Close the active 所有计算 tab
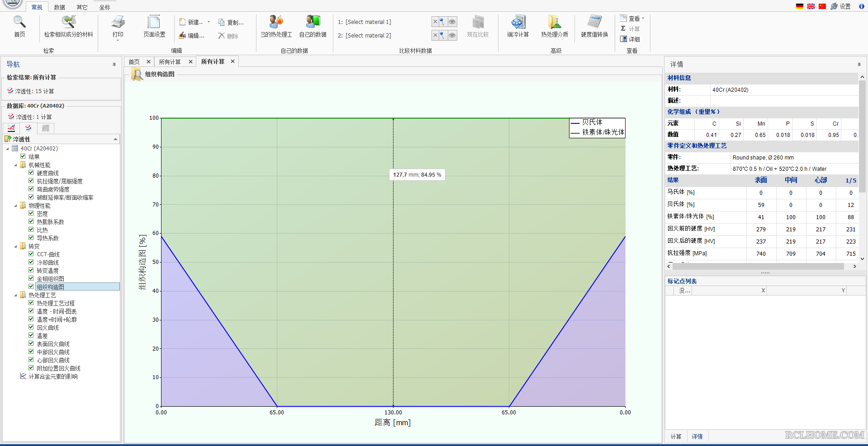 click(232, 61)
